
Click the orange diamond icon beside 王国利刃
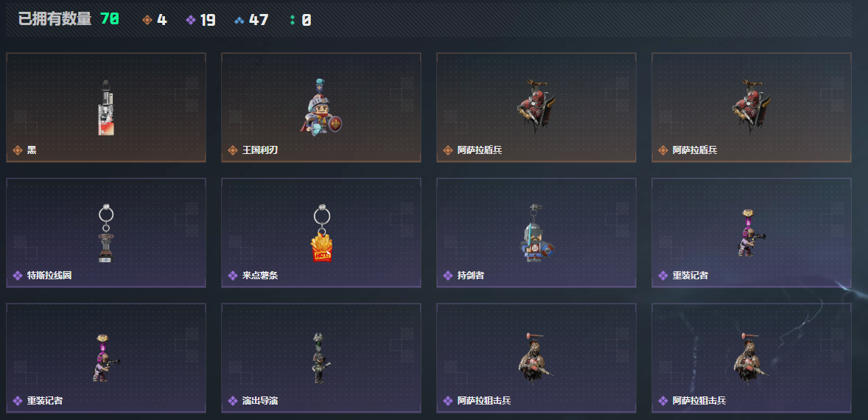233,150
